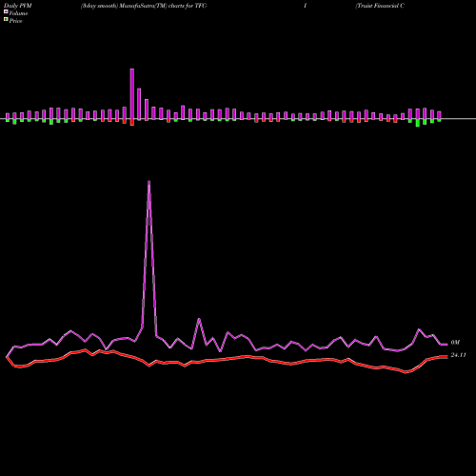Click the tallest magenta volume bar

tap(132, 93)
